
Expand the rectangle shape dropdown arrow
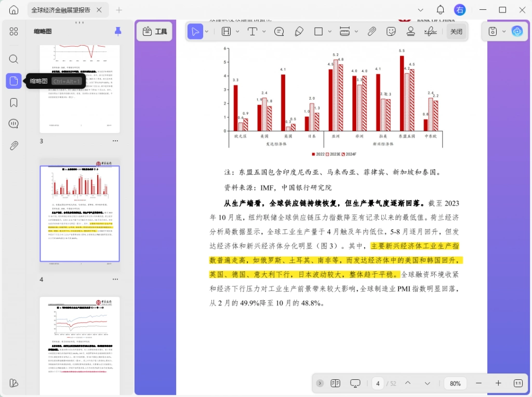click(329, 32)
